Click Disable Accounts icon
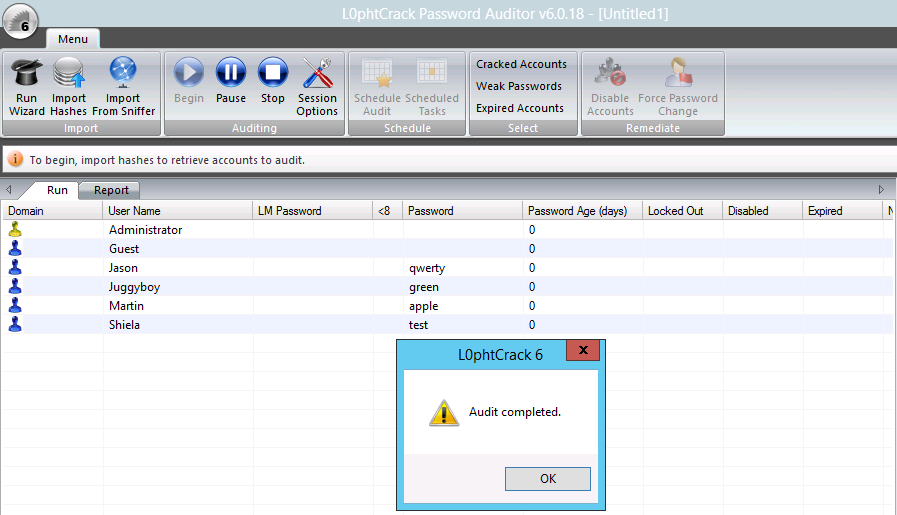 pyautogui.click(x=610, y=72)
